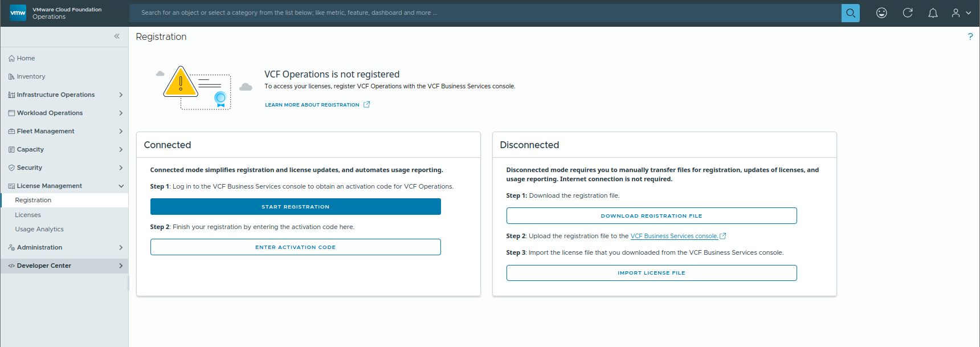
Task: Click the Security shield icon
Action: tap(11, 168)
